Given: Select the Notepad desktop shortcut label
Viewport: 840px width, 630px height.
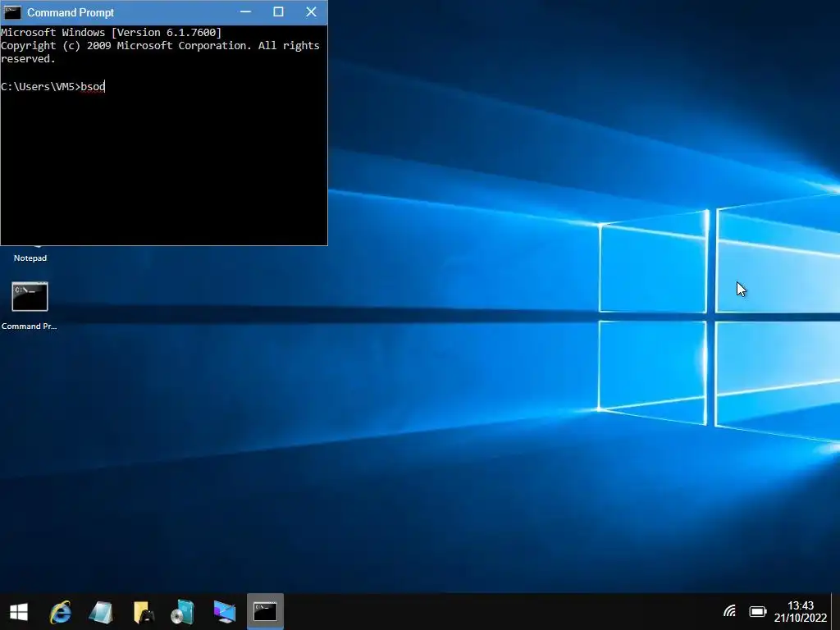Looking at the screenshot, I should point(30,258).
